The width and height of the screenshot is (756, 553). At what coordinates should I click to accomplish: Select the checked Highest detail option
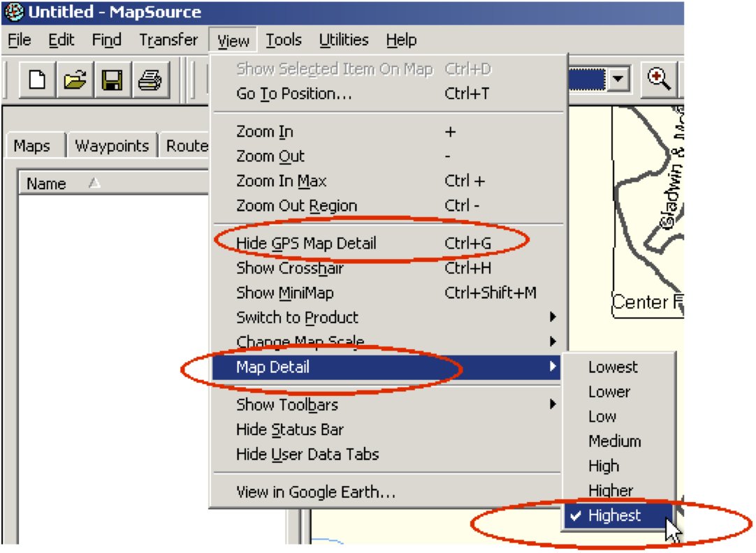coord(619,515)
